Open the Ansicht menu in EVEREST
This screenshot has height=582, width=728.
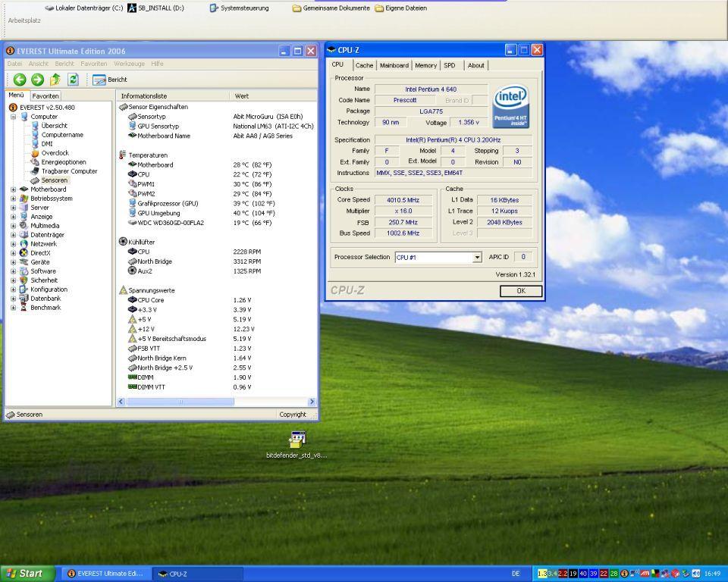pos(39,64)
